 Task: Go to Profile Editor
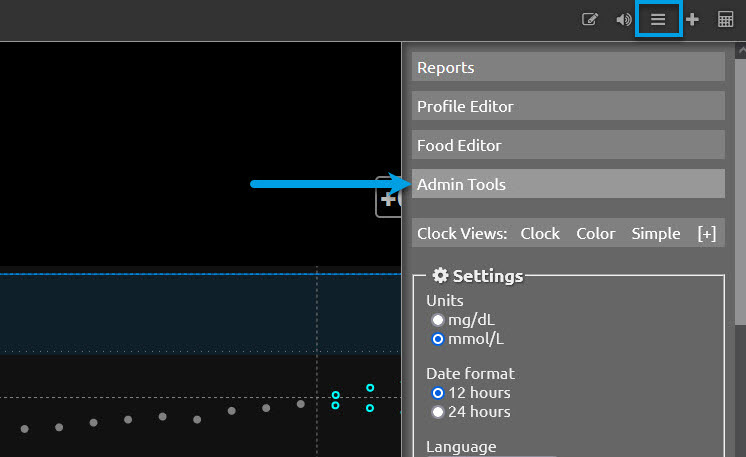[x=568, y=106]
